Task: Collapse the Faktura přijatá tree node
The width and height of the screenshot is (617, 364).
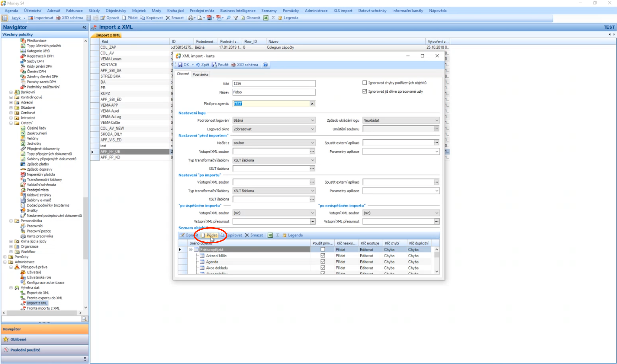Action: [191, 250]
